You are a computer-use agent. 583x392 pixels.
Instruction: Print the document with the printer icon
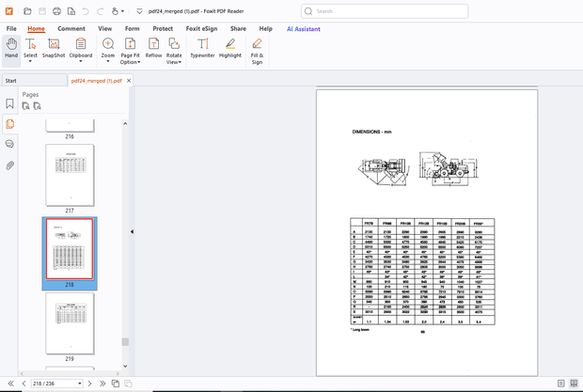click(x=56, y=11)
